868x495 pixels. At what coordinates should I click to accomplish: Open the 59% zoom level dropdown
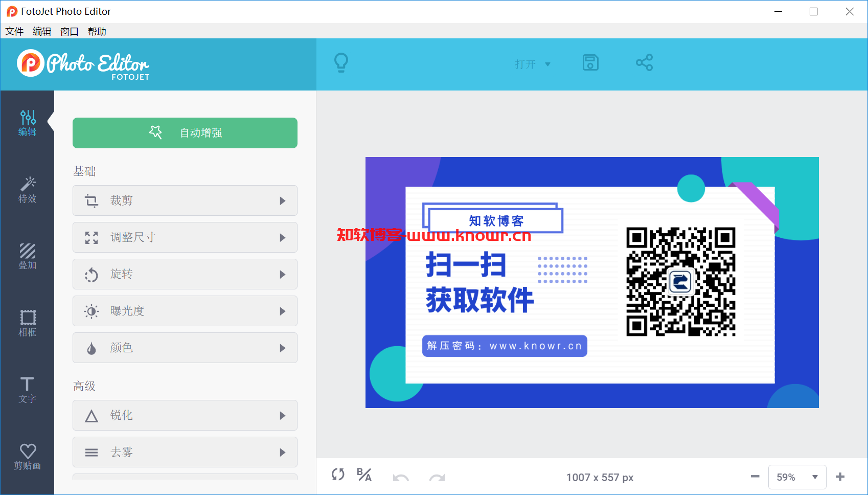click(x=797, y=477)
